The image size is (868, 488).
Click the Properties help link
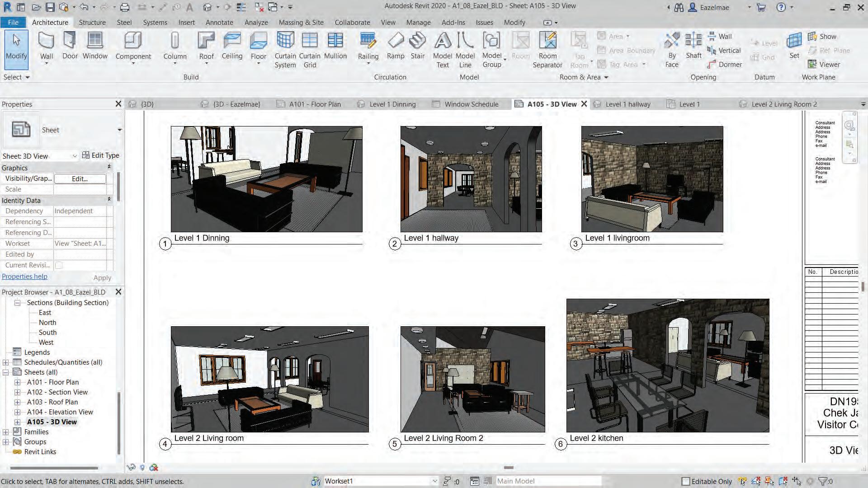click(24, 277)
